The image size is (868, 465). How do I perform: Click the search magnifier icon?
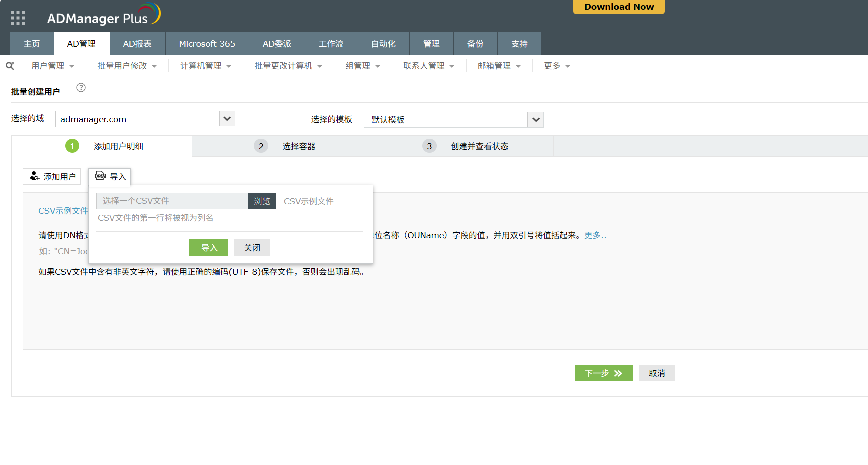click(10, 66)
